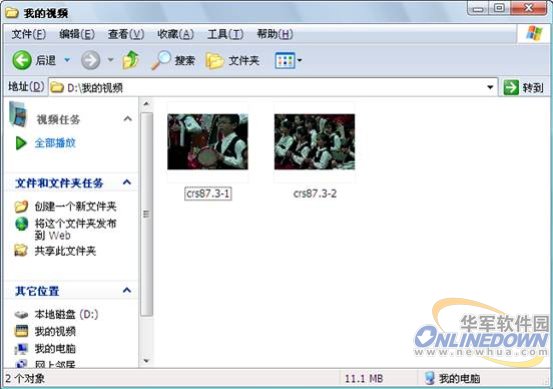Click the computer icon beside 我的电脑 link

(21, 348)
